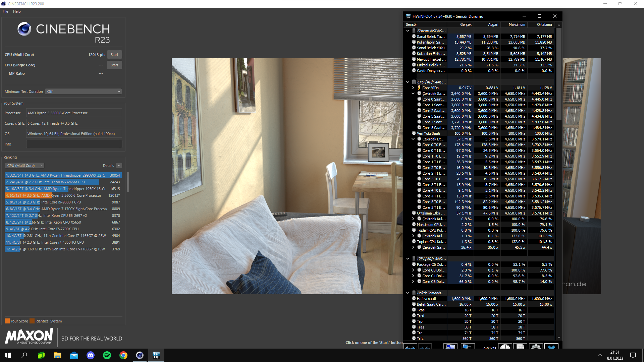Screen dimensions: 644x362
Task: Click the HWiNFO64 taskbar icon
Action: [x=156, y=355]
